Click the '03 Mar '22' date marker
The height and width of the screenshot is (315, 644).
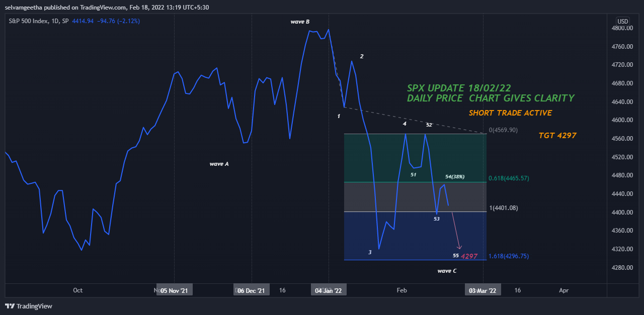coord(483,290)
